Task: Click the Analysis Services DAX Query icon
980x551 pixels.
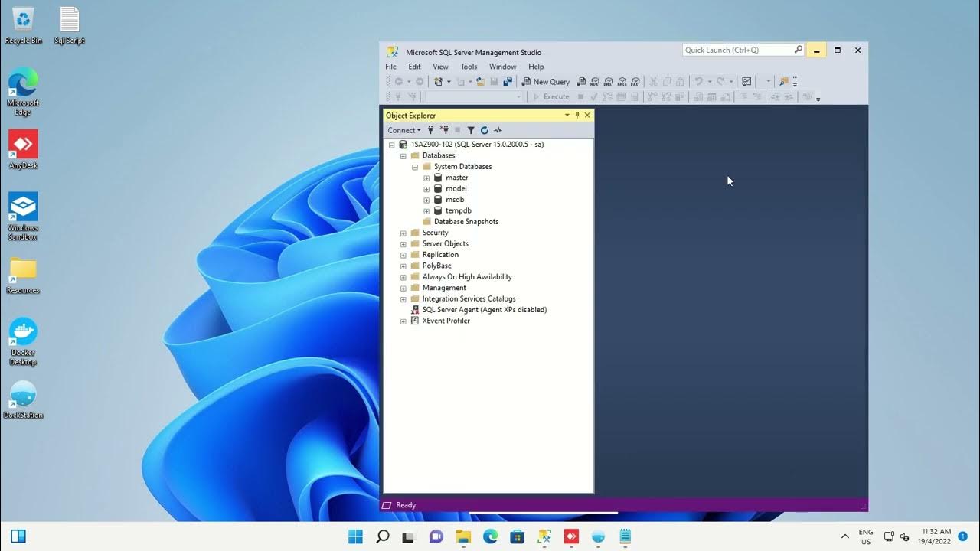Action: pos(635,82)
